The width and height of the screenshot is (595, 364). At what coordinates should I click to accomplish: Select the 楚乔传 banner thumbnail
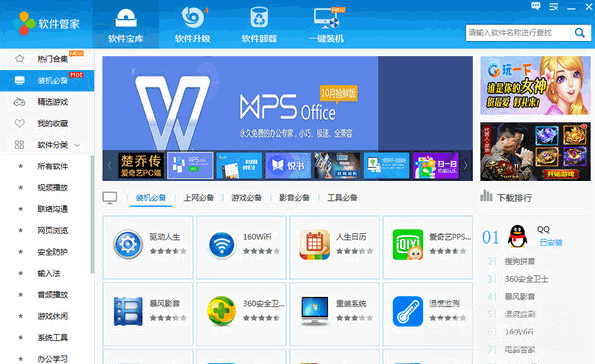click(x=141, y=165)
